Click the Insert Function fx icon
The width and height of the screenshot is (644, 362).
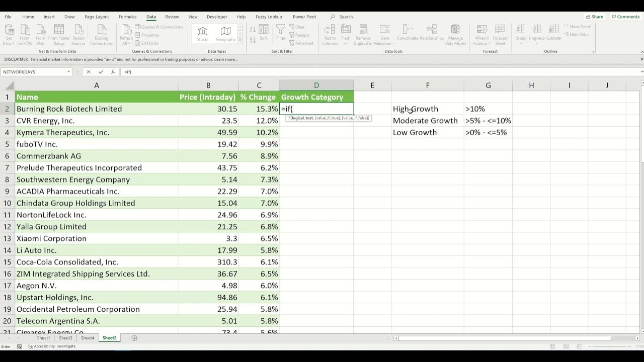113,72
